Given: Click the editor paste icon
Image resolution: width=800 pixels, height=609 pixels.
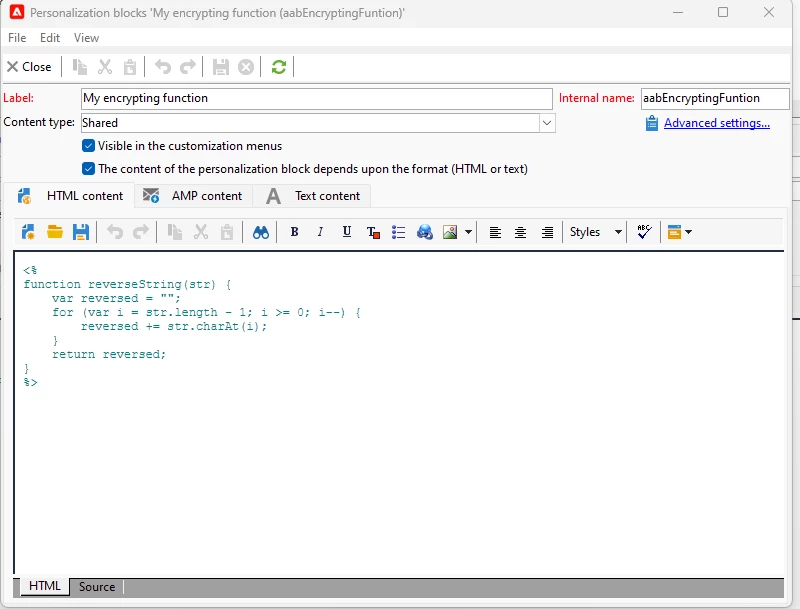Looking at the screenshot, I should (x=227, y=232).
